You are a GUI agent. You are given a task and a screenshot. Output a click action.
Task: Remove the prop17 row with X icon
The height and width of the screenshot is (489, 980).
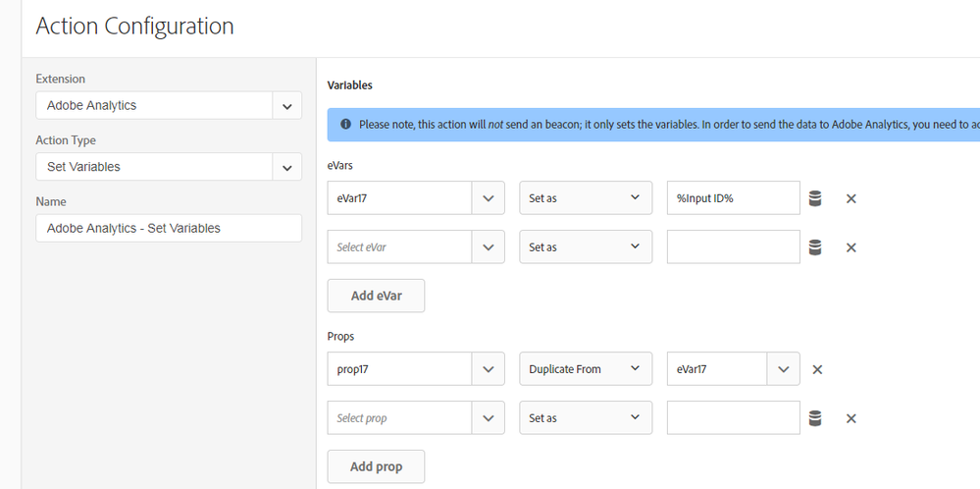[x=817, y=369]
